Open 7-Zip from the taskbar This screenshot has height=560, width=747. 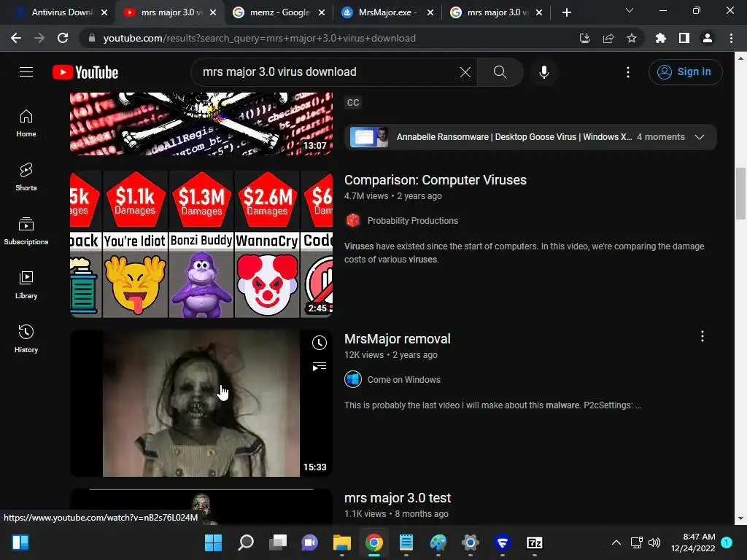(534, 542)
